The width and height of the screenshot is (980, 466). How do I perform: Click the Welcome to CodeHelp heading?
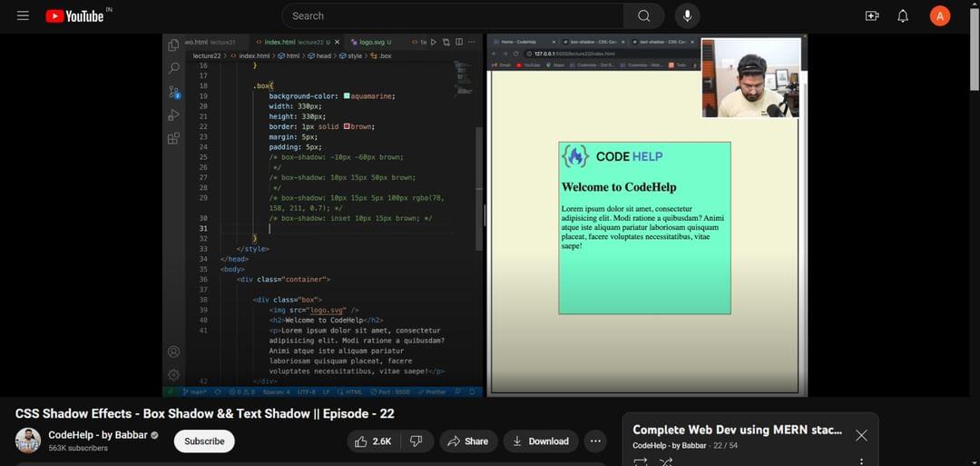point(619,187)
